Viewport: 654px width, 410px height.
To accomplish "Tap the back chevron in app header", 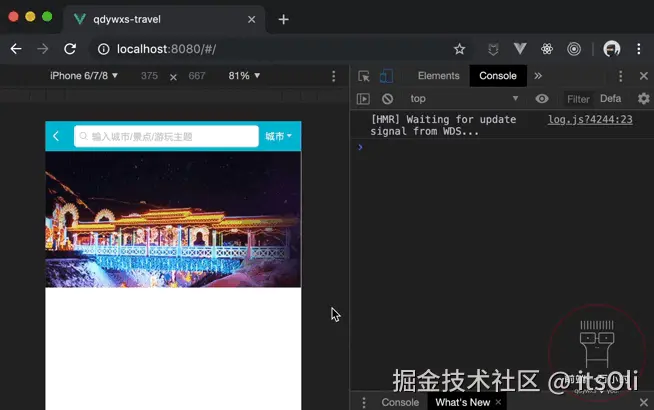I will (x=56, y=136).
